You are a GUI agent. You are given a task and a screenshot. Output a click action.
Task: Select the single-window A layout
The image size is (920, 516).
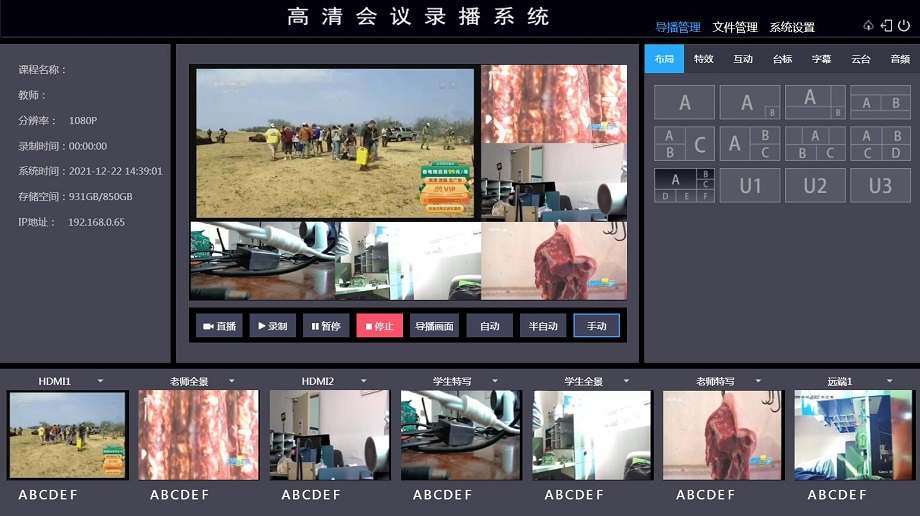tap(684, 102)
